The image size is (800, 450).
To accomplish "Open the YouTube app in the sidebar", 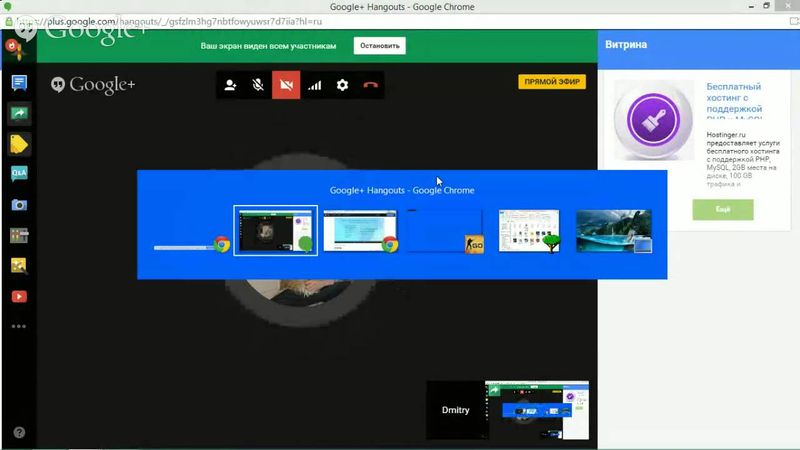I will tap(18, 296).
